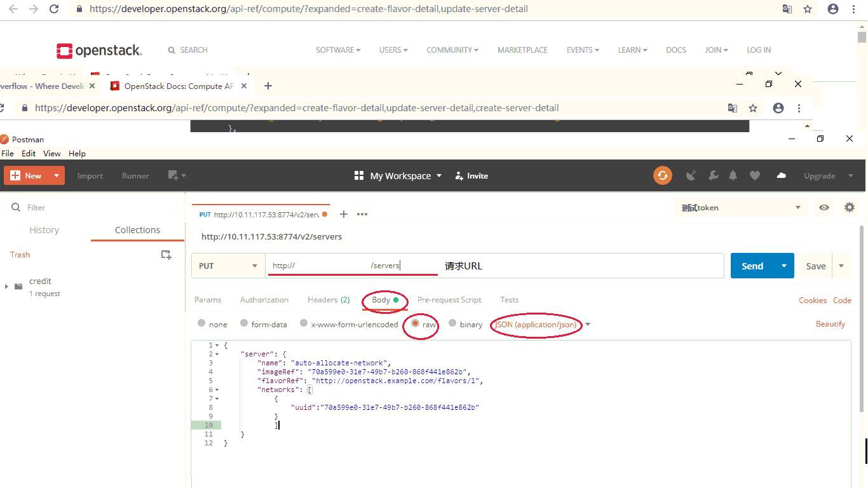Switch to the Collections sidebar tab
The width and height of the screenshot is (868, 488).
137,230
